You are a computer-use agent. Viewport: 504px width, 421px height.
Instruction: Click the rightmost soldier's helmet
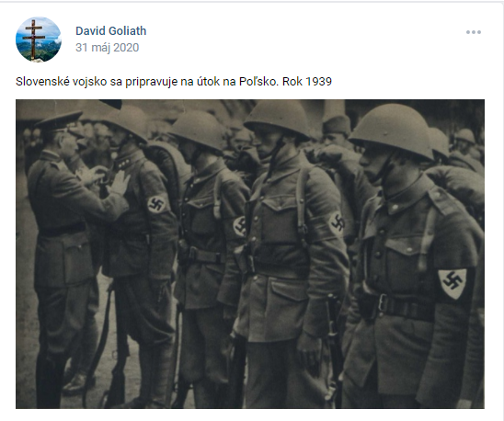394,131
